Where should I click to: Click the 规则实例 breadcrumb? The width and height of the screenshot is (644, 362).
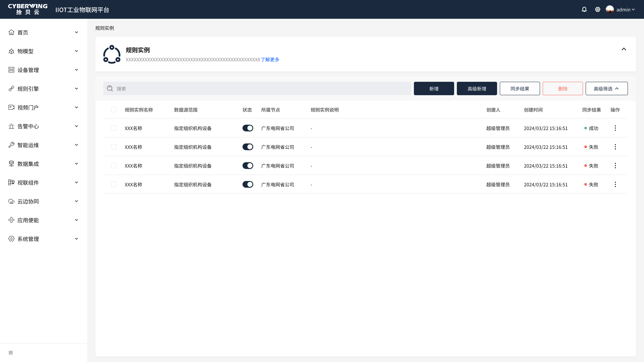click(104, 28)
